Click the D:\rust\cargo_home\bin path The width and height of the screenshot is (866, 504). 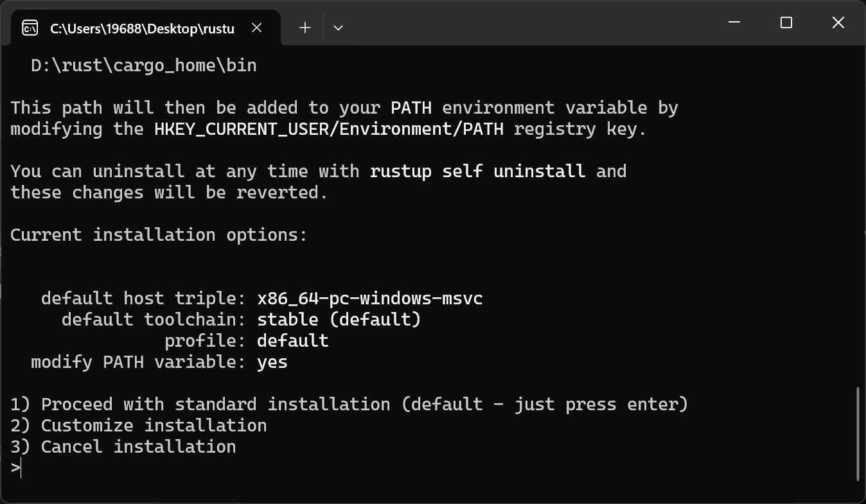(144, 65)
